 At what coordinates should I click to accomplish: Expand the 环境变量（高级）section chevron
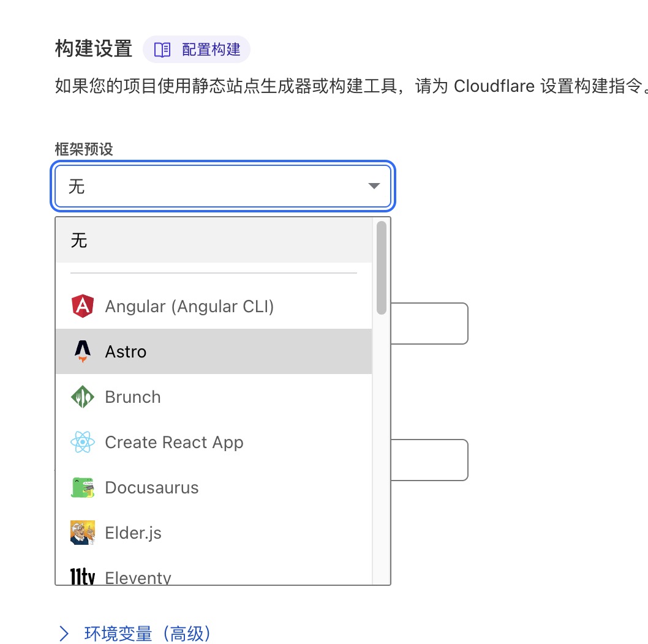pyautogui.click(x=64, y=634)
